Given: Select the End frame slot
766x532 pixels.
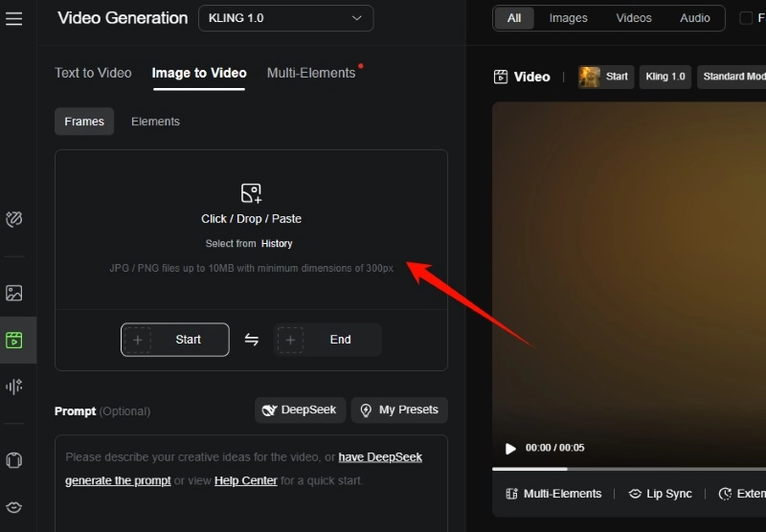Looking at the screenshot, I should pyautogui.click(x=327, y=340).
